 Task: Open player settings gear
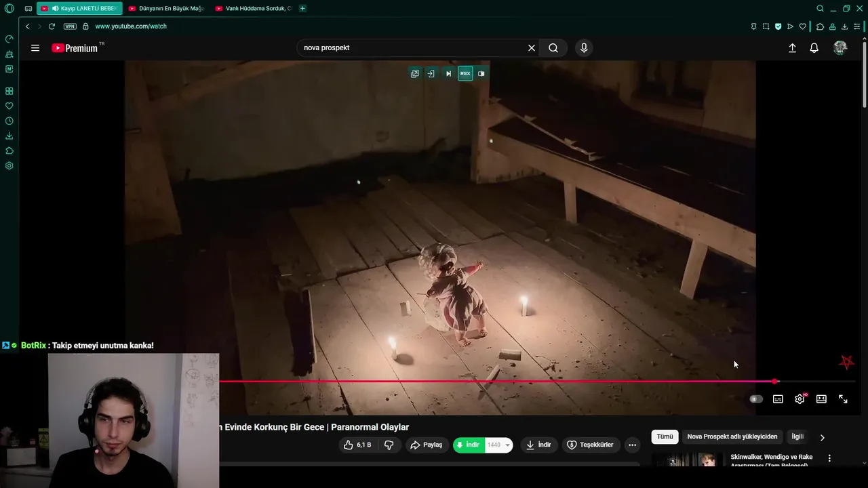800,399
